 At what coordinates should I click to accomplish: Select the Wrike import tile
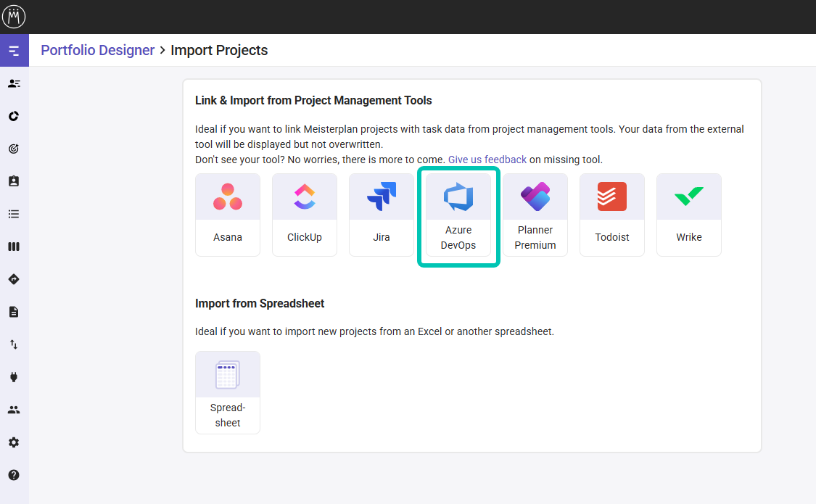point(689,215)
